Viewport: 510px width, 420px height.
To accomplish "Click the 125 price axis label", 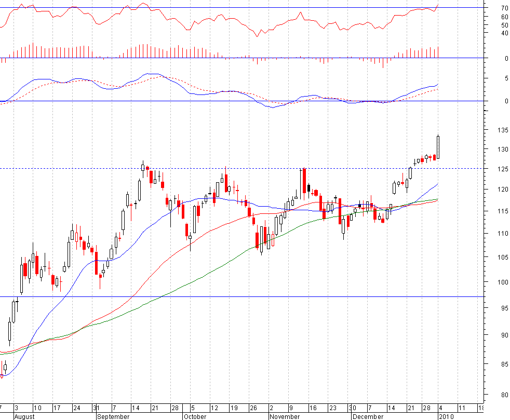I will [x=503, y=169].
